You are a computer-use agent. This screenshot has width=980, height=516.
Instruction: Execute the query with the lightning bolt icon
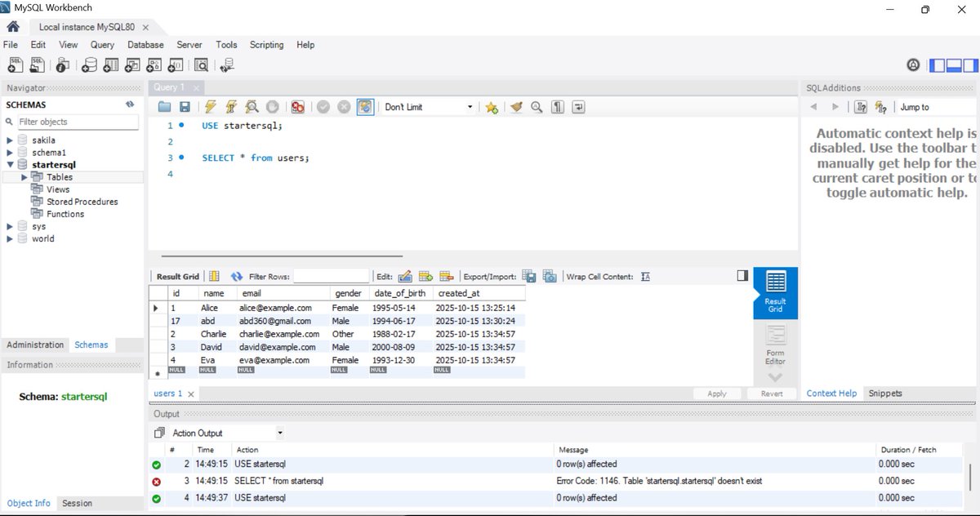211,107
